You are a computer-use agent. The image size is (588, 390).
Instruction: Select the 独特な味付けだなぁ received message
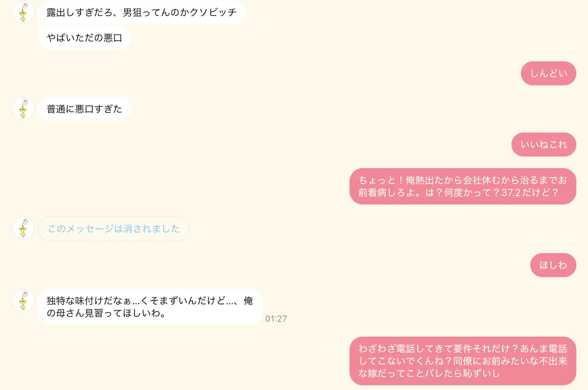(x=150, y=307)
